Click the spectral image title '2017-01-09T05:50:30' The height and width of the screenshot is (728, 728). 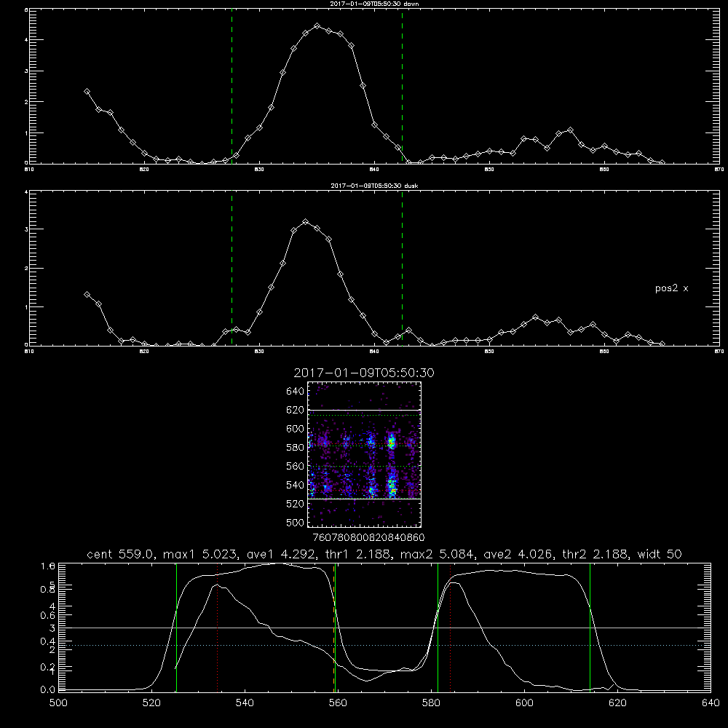[x=364, y=373]
